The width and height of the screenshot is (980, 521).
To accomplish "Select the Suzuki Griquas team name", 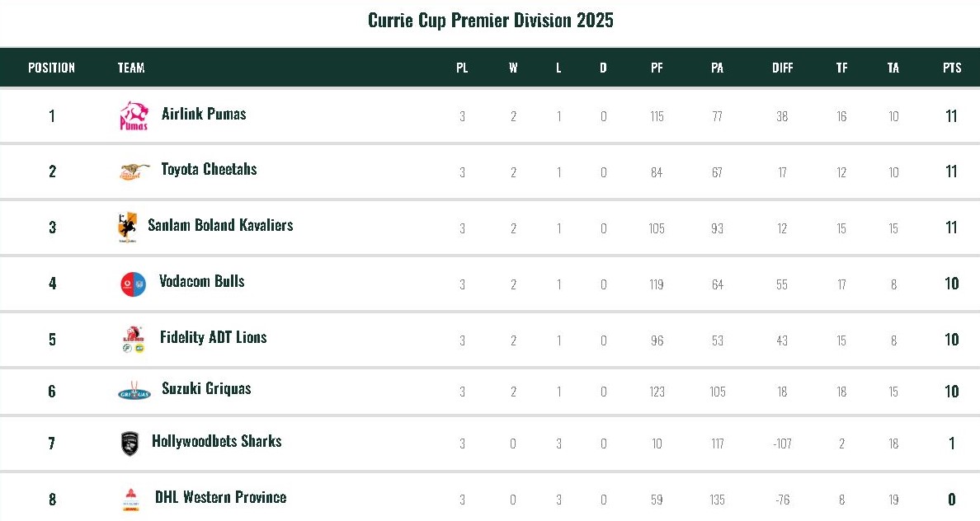I will click(x=206, y=388).
